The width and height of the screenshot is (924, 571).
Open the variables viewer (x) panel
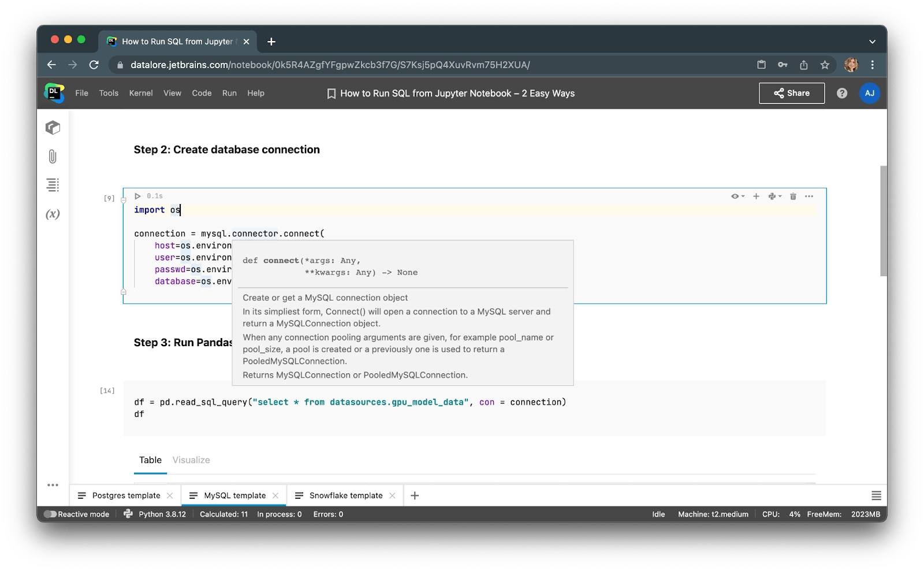[53, 213]
